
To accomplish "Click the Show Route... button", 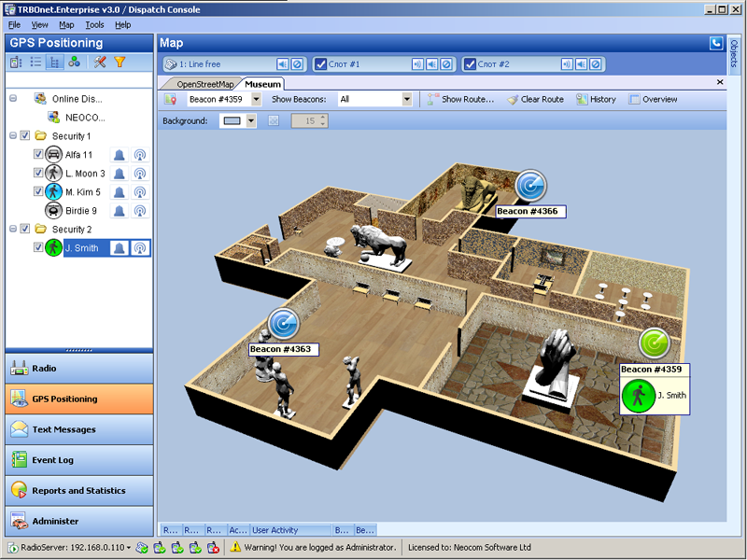I will tap(460, 99).
